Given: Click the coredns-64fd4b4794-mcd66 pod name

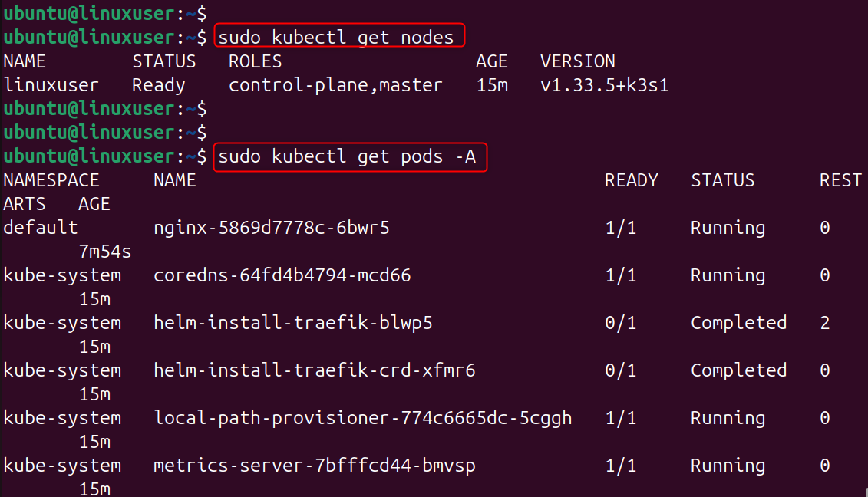Looking at the screenshot, I should point(282,275).
